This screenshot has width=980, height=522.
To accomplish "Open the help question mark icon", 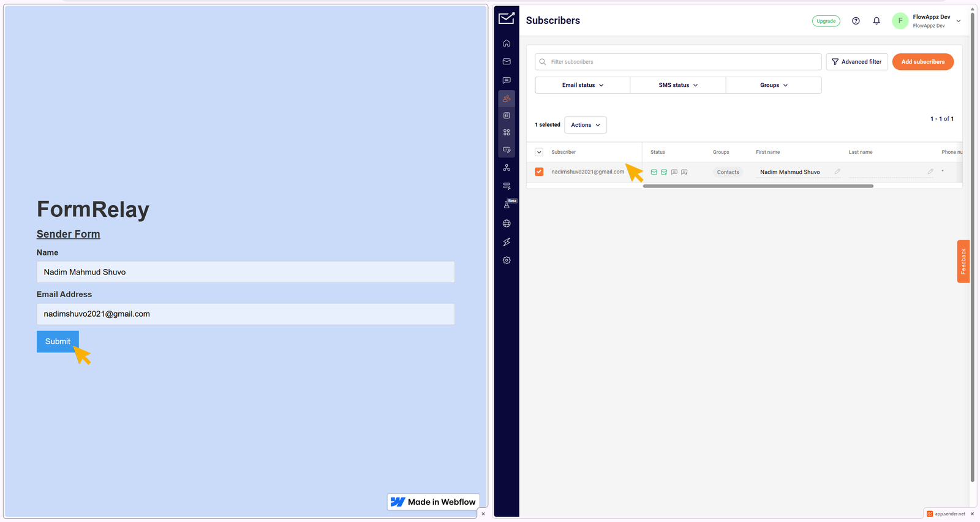I will tap(856, 21).
